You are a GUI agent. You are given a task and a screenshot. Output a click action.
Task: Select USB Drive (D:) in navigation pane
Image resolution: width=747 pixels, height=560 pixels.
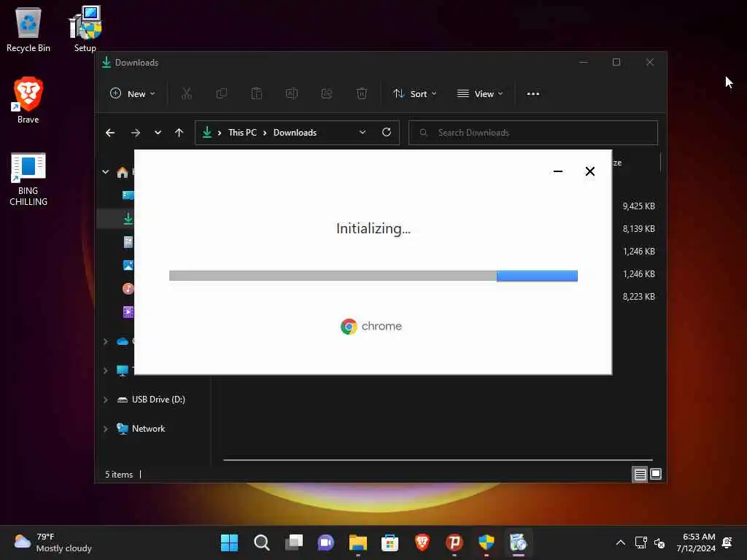(158, 400)
